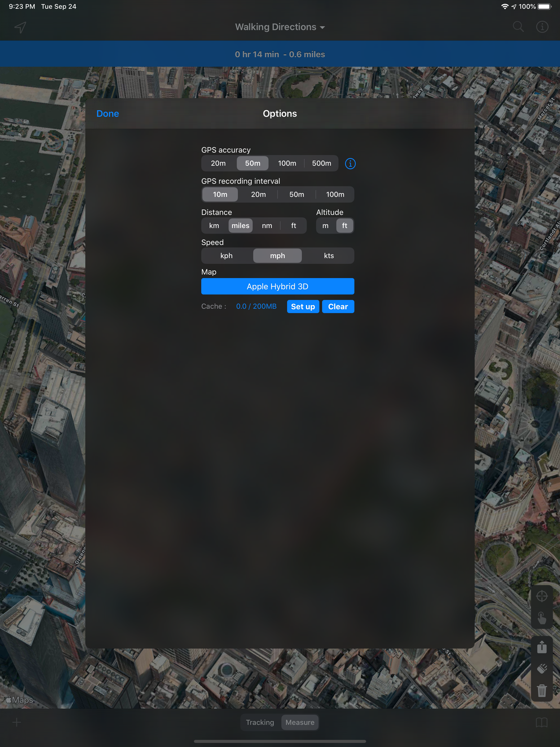Image resolution: width=560 pixels, height=747 pixels.
Task: Open the search magnifier icon
Action: (518, 27)
